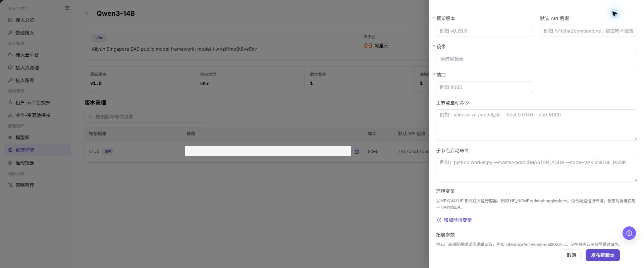This screenshot has height=268, width=644.
Task: Click 发布新版本 button
Action: pos(603,255)
